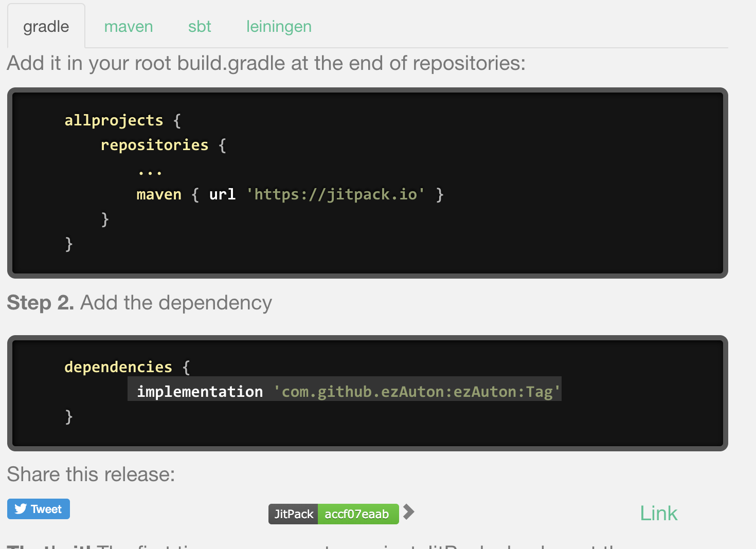Click the Step 2 Add the dependency heading
The image size is (756, 549).
tap(139, 303)
